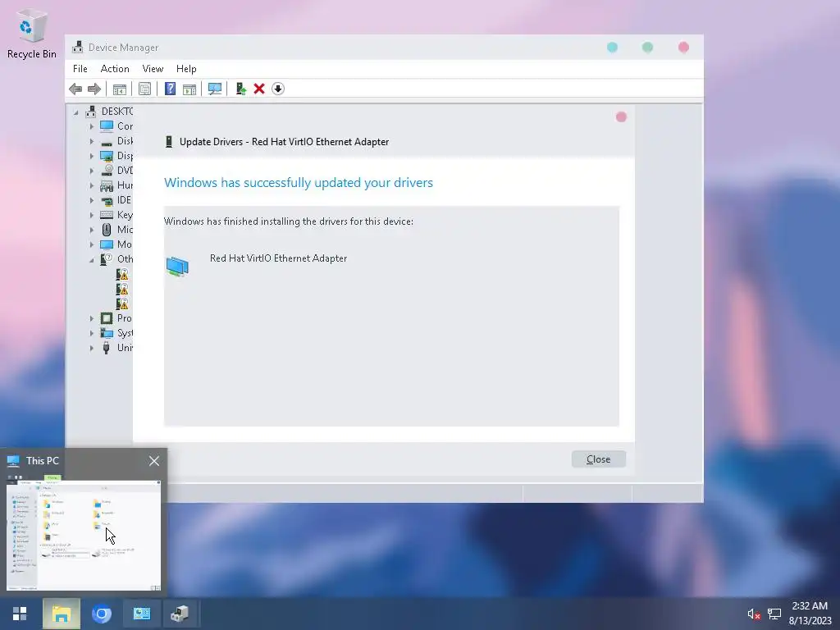This screenshot has height=630, width=840.
Task: Select the Recycle Bin desktop icon
Action: (32, 34)
